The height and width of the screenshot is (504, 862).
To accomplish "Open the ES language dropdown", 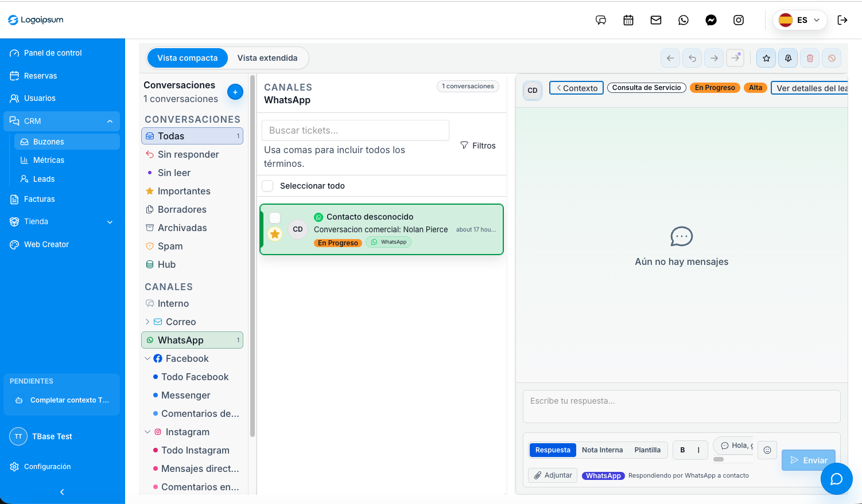I will (800, 20).
